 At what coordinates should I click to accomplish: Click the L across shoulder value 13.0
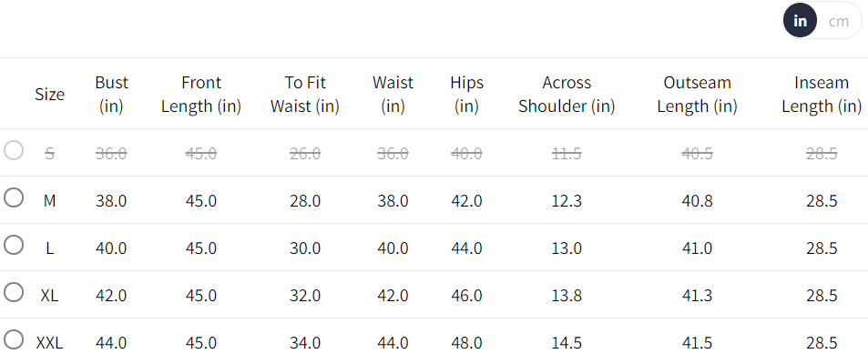[x=567, y=248]
